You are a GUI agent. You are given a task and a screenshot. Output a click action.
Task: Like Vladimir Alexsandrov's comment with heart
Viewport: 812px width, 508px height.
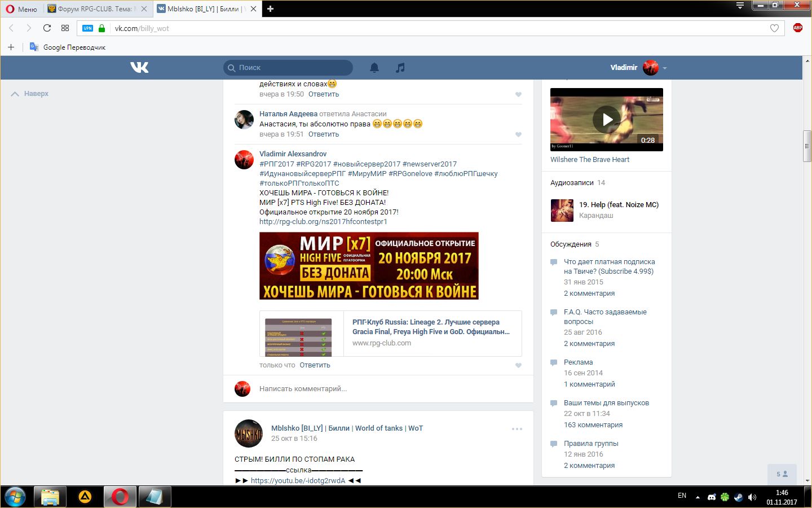coord(518,366)
